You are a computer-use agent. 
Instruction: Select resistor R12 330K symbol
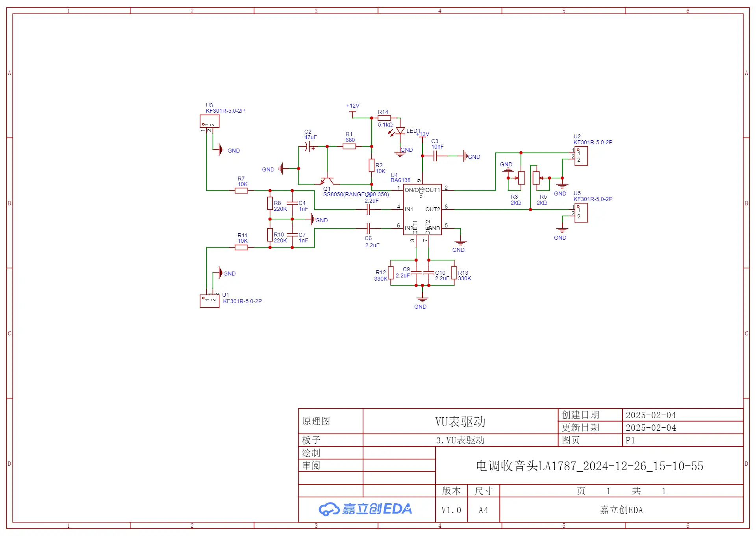pyautogui.click(x=391, y=273)
